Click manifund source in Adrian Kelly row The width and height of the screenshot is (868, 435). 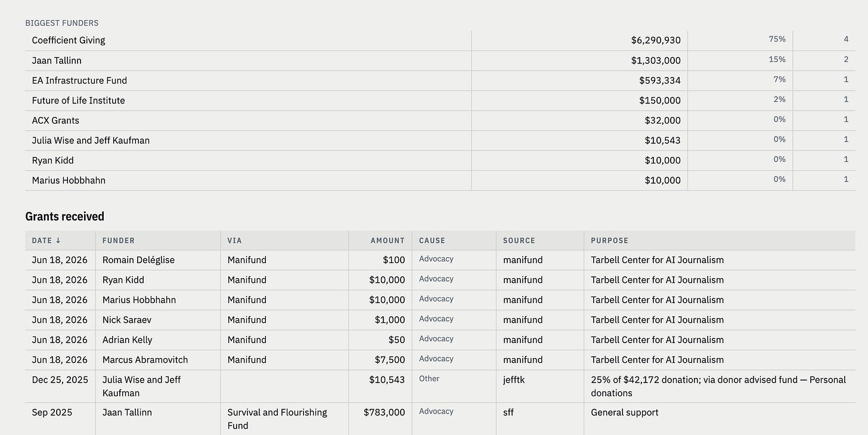point(523,340)
